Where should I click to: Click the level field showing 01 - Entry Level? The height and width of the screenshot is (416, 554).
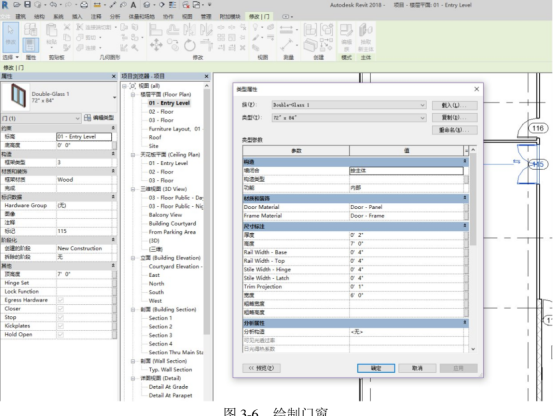pyautogui.click(x=84, y=137)
